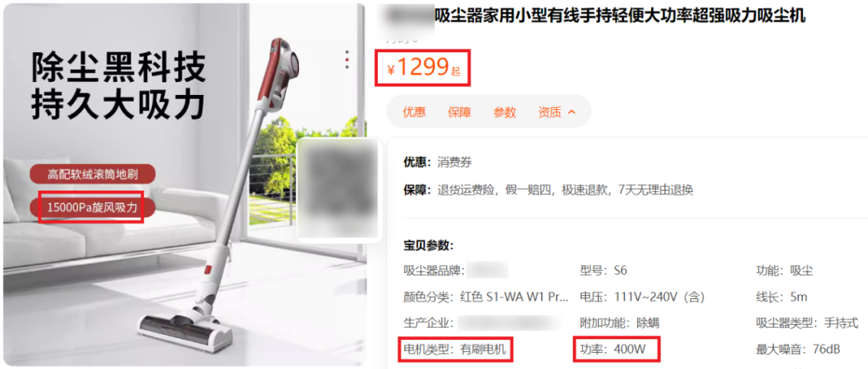The height and width of the screenshot is (369, 868).
Task: Click the product title text
Action: click(620, 16)
